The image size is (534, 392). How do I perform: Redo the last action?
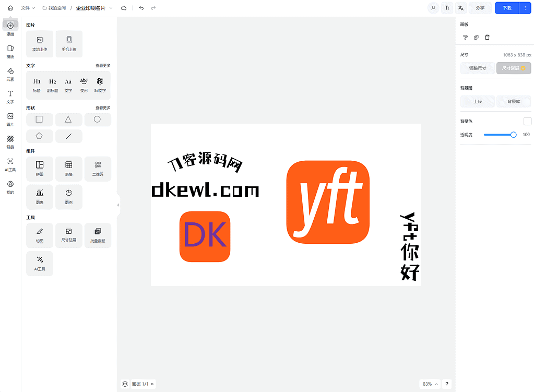(x=153, y=8)
